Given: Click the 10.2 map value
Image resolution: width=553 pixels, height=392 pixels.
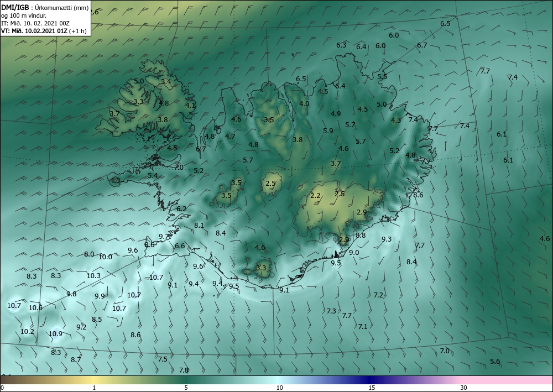Looking at the screenshot, I should pyautogui.click(x=27, y=331).
